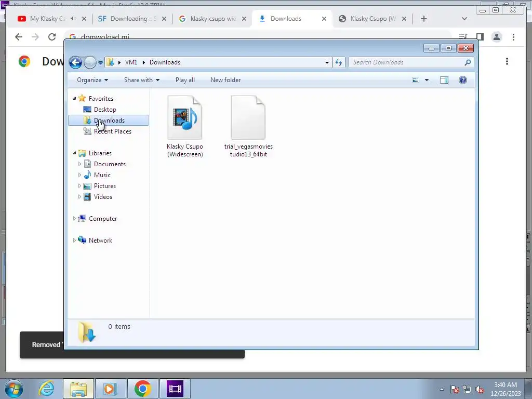Select the trial_vegasmoviestudio13_64bit file icon
This screenshot has height=399, width=532.
(248, 118)
